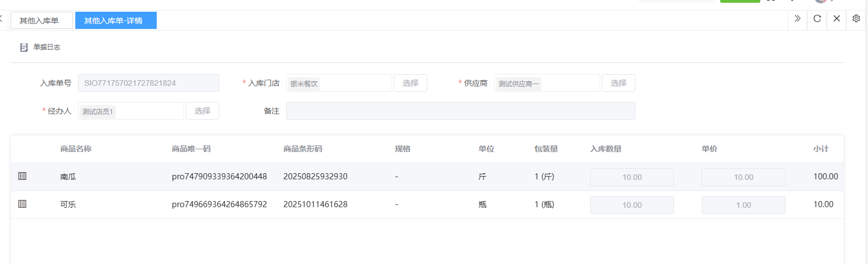Viewport: 868px width, 264px height.
Task: Click the double-chevron scroll tabs right icon
Action: 797,18
